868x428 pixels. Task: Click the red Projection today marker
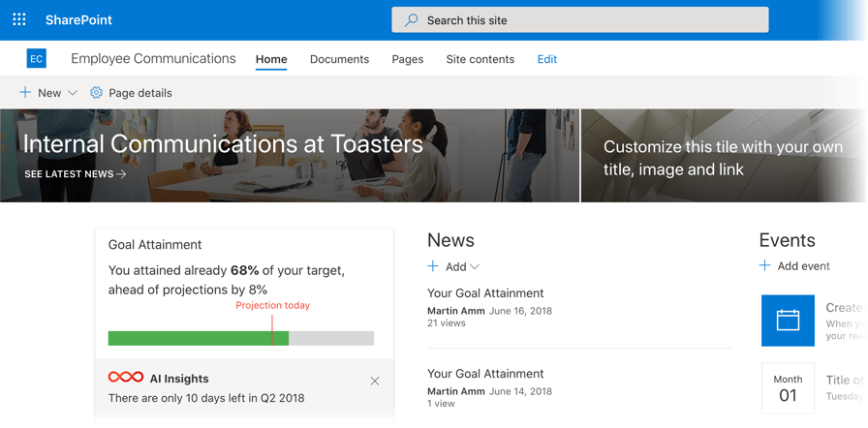point(272,330)
